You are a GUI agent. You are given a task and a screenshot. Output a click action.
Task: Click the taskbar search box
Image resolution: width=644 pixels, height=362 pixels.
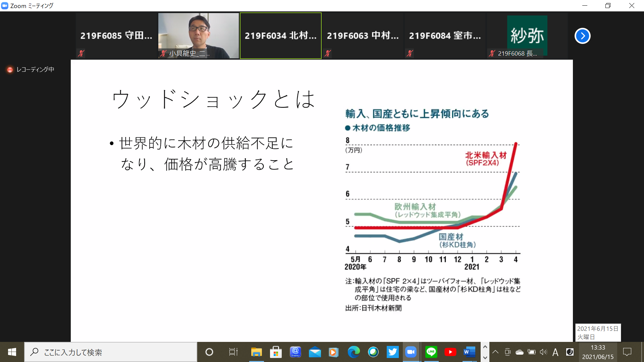point(111,352)
